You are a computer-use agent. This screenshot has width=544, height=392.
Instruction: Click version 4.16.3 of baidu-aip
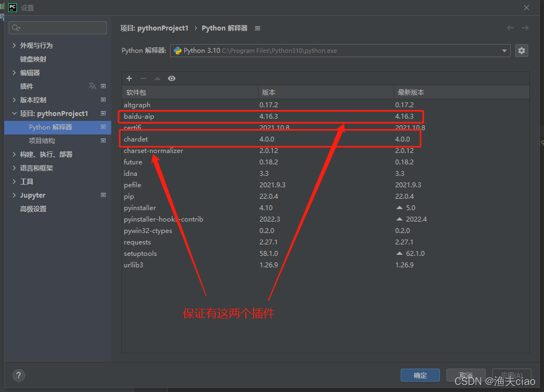(x=269, y=116)
